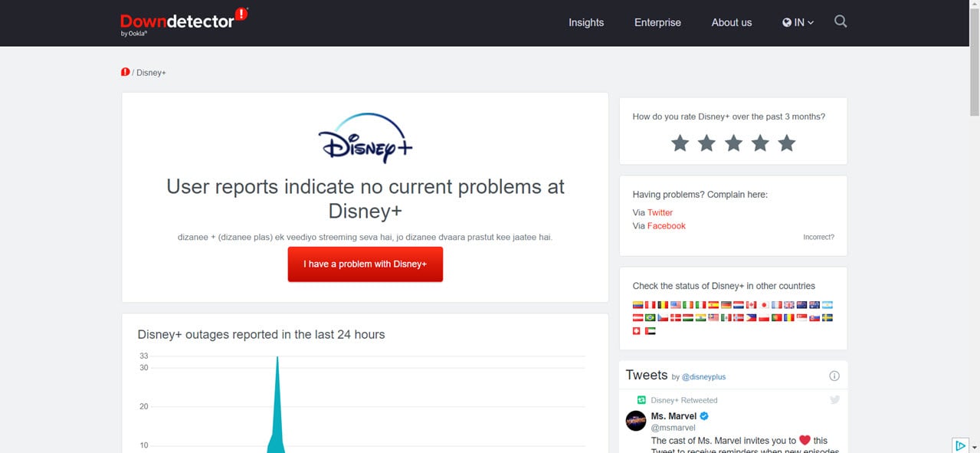Viewport: 980px width, 453px height.
Task: Select the United Arab Emirates flag
Action: pyautogui.click(x=651, y=331)
